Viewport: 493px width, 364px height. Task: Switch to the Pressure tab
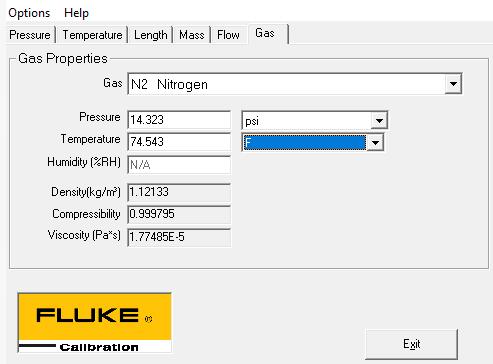[x=30, y=35]
